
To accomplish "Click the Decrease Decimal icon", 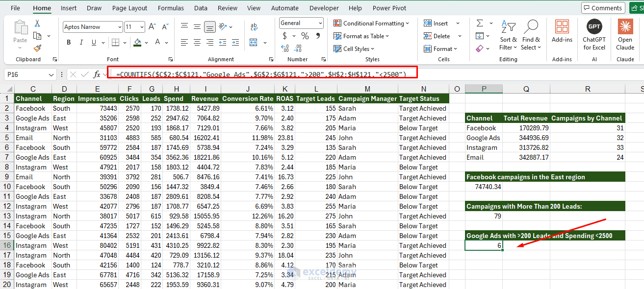I will tap(298, 48).
